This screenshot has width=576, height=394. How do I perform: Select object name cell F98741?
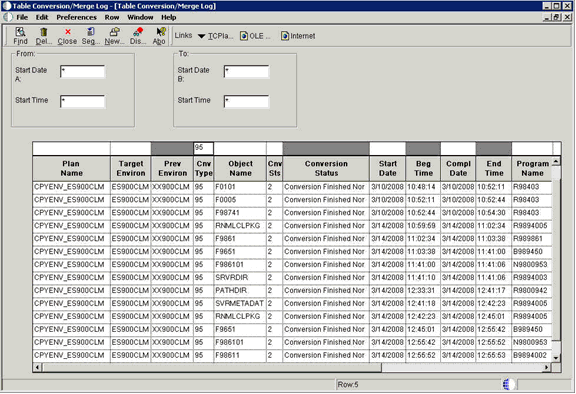pyautogui.click(x=240, y=213)
